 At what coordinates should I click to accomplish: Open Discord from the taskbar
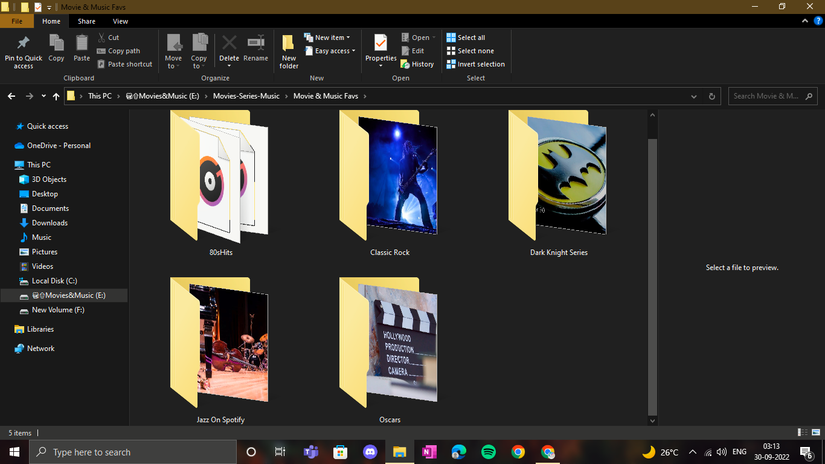[x=370, y=452]
